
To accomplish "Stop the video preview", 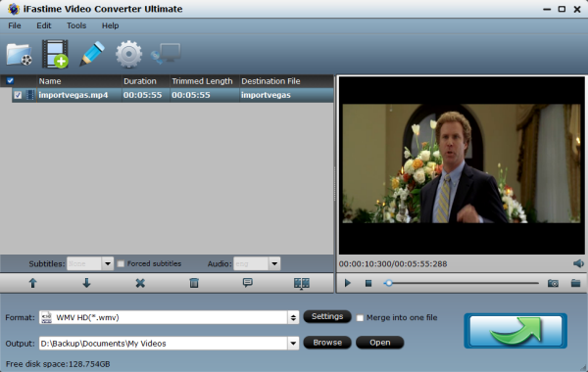I will click(368, 283).
